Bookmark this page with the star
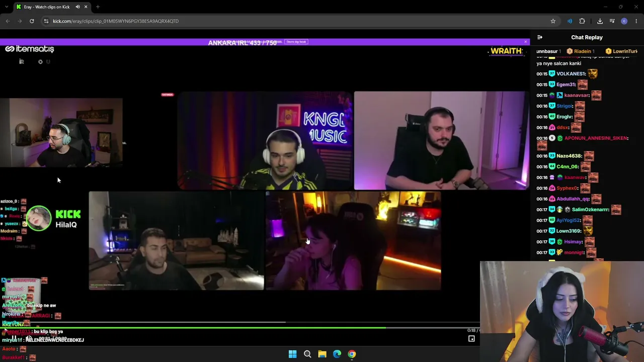 pyautogui.click(x=553, y=21)
